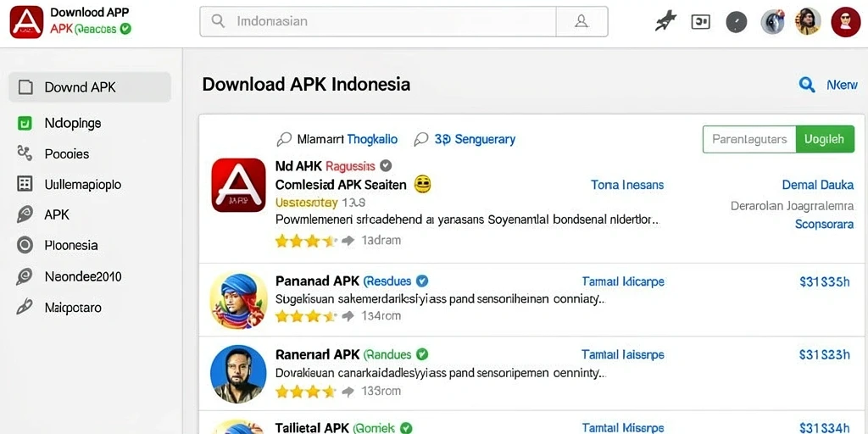868x434 pixels.
Task: Open the Ranenarl APK app thumbnail
Action: click(238, 374)
